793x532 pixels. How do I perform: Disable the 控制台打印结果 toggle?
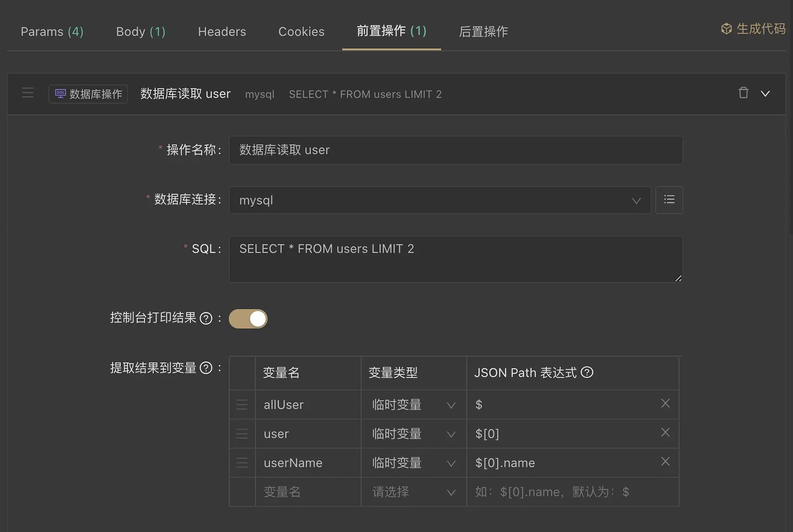click(248, 319)
